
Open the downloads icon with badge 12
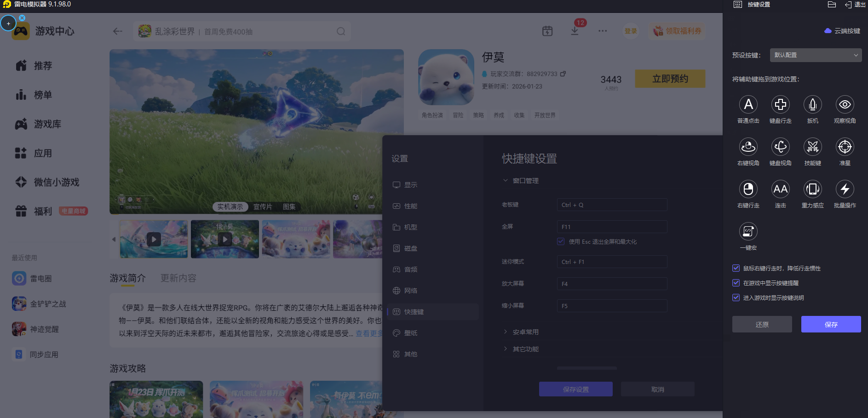point(575,31)
